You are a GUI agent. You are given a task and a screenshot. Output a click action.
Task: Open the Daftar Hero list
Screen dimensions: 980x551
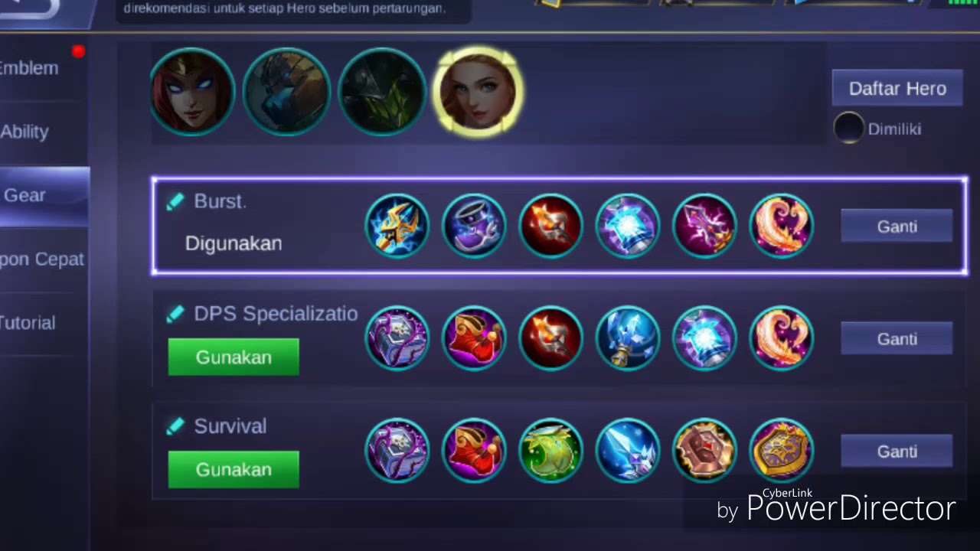897,89
